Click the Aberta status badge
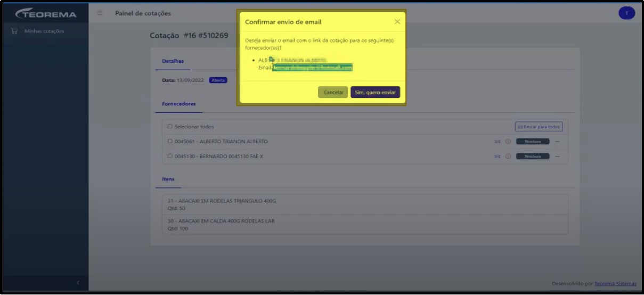This screenshot has height=295, width=644. click(x=218, y=80)
